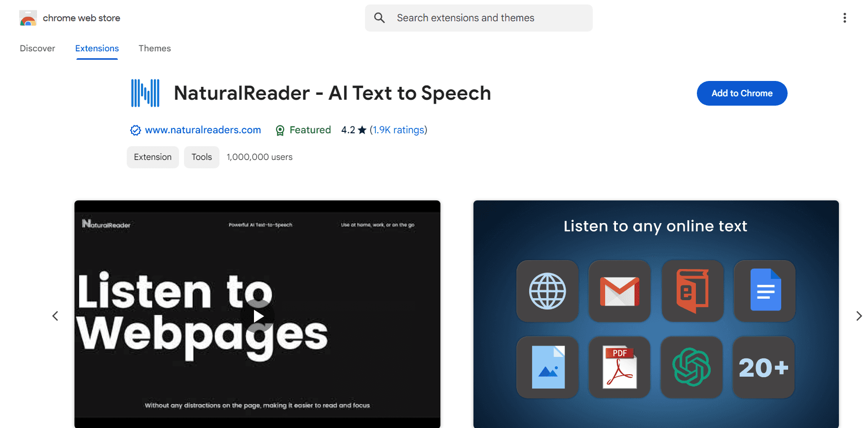Click the NaturalReader blue soundwave logo
Screen dimensions: 868x428
145,93
